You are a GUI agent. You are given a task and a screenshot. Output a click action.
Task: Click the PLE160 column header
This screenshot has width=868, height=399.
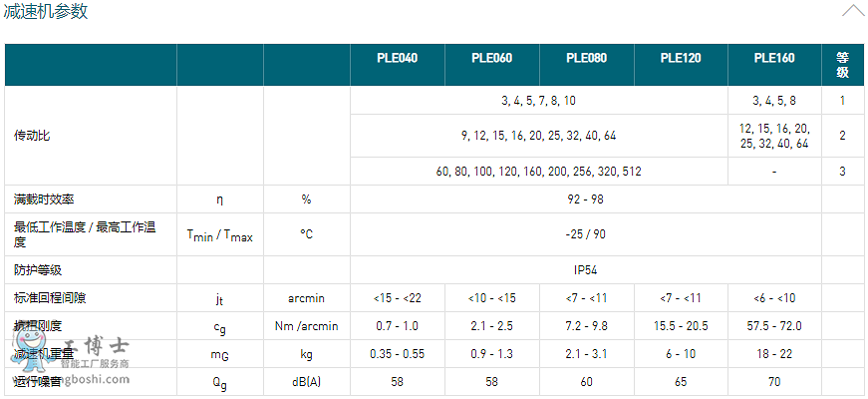point(774,59)
